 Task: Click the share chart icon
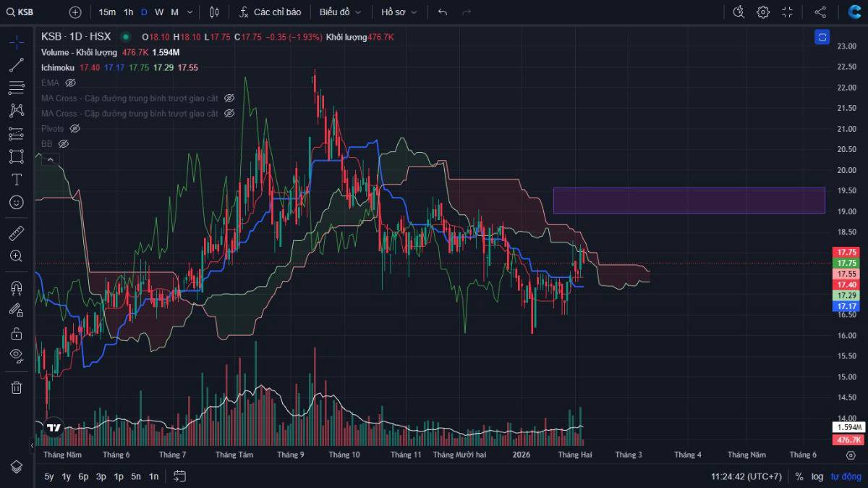[x=820, y=12]
